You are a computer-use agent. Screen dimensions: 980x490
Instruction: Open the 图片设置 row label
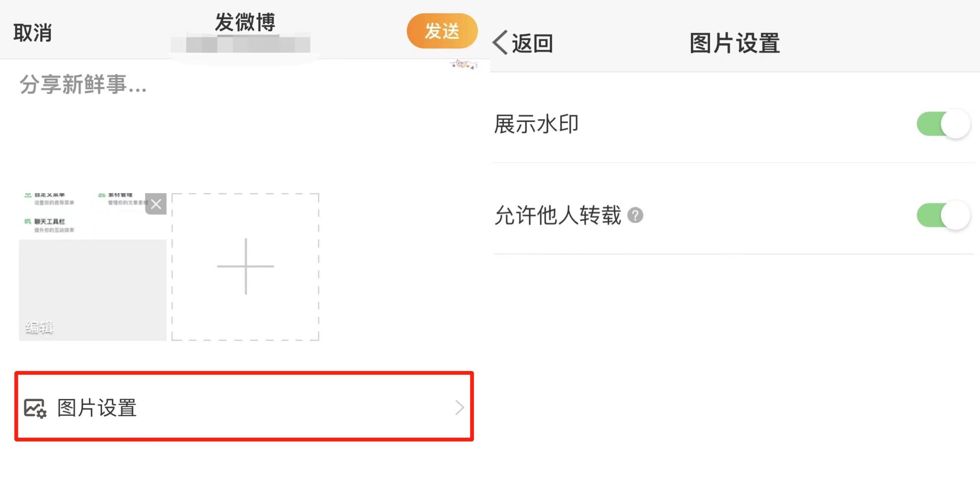pyautogui.click(x=97, y=408)
